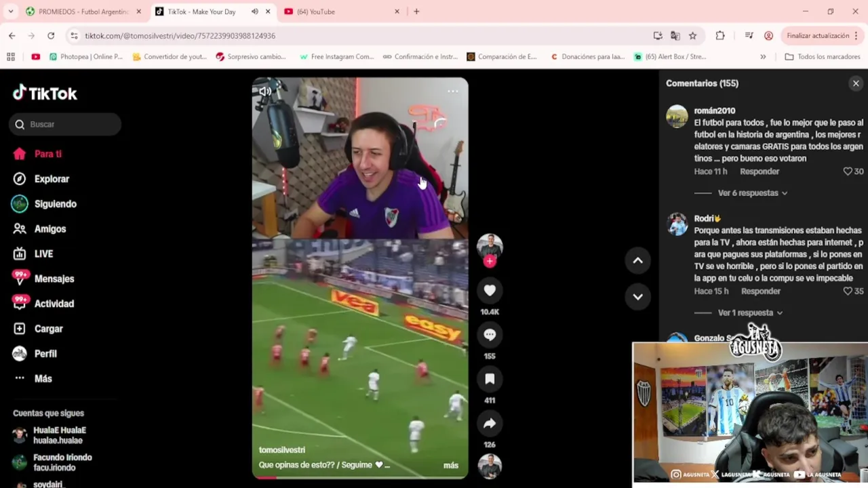Follow creator with red plus button
The image size is (868, 488).
click(490, 261)
